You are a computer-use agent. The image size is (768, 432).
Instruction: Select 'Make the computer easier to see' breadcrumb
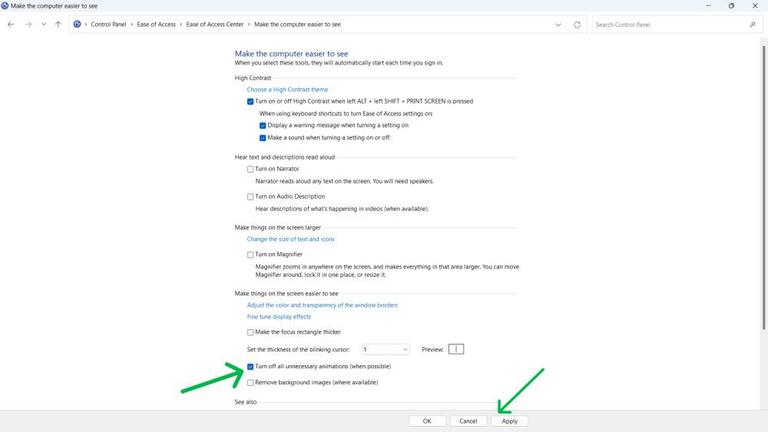[297, 24]
